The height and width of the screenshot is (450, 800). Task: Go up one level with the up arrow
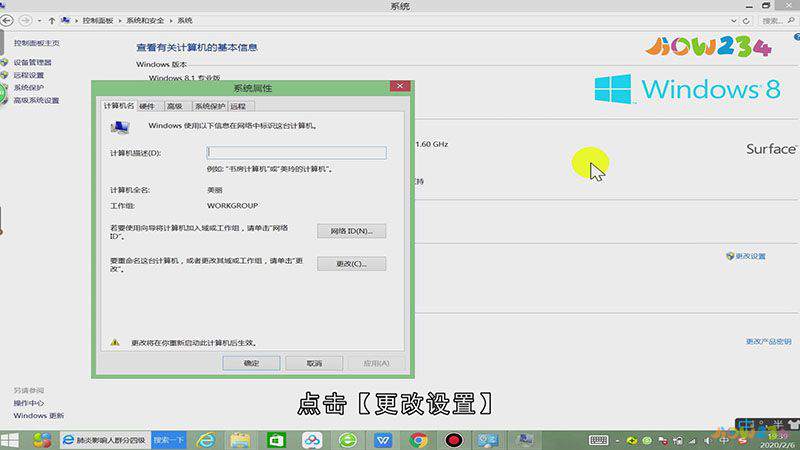tap(52, 21)
